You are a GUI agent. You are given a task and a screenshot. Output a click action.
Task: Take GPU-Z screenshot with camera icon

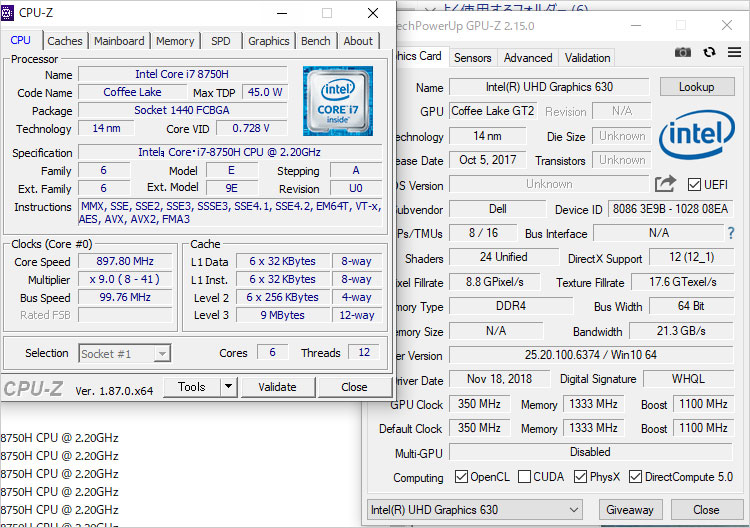pos(683,52)
